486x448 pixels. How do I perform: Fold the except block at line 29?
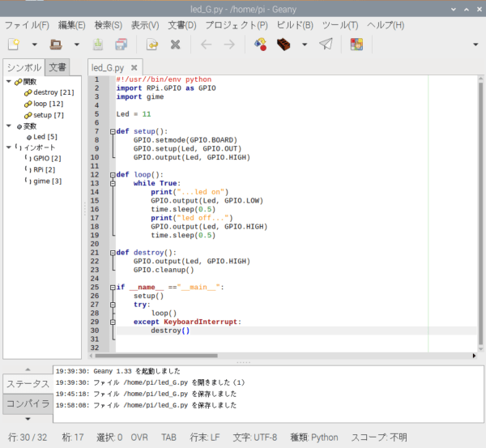[x=113, y=322]
